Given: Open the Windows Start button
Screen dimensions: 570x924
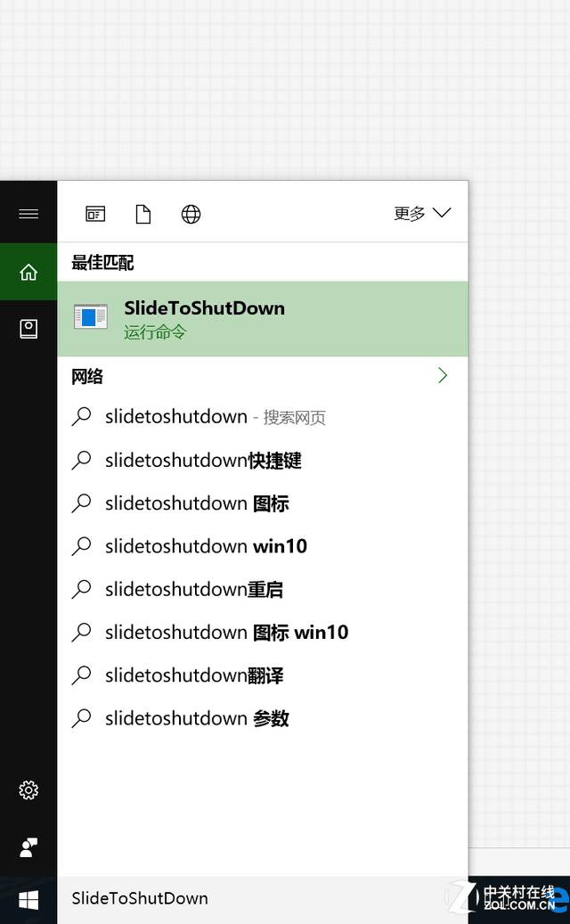Looking at the screenshot, I should point(28,900).
